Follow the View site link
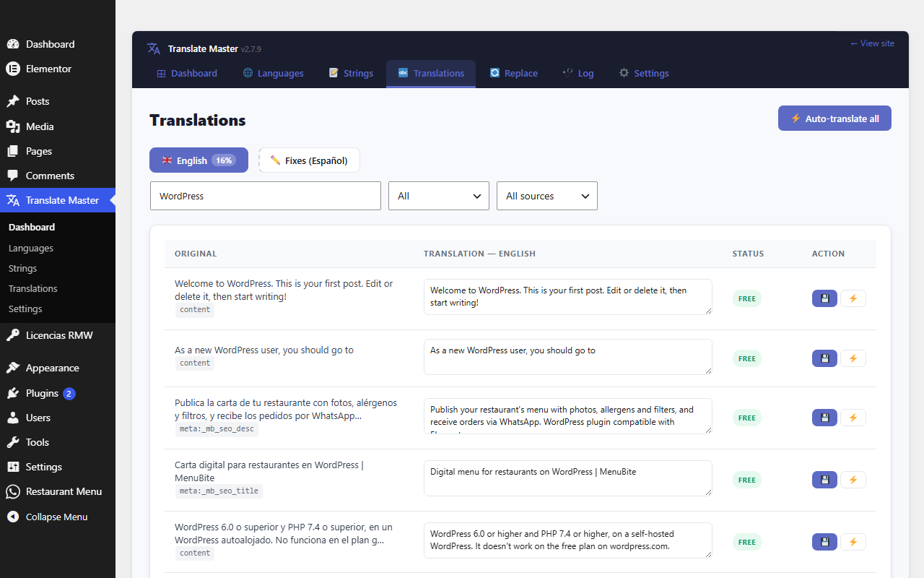This screenshot has width=924, height=578. point(872,43)
